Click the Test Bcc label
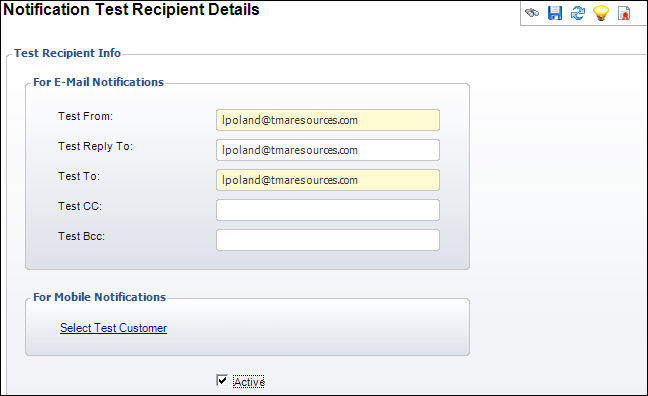This screenshot has height=396, width=648. tap(81, 236)
